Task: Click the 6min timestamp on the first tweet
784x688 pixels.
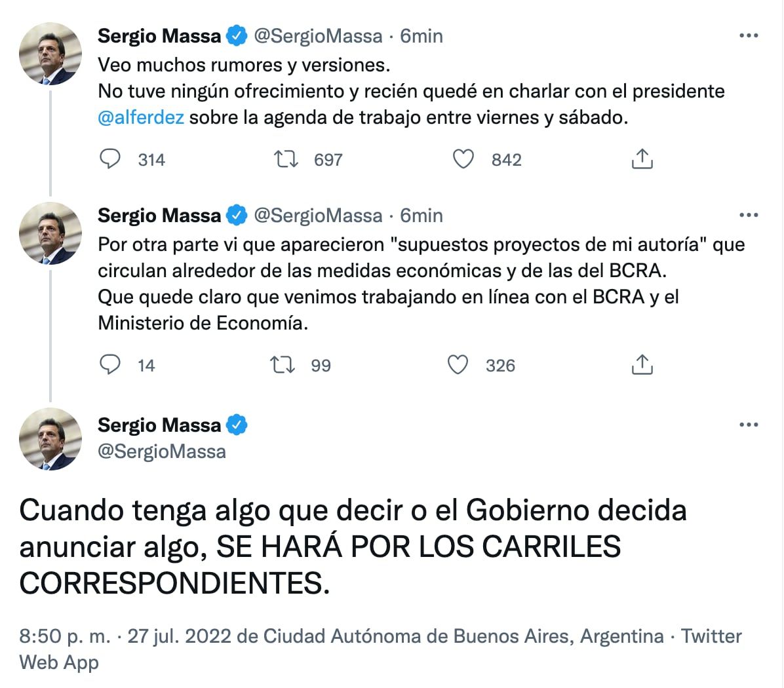Action: coord(422,36)
